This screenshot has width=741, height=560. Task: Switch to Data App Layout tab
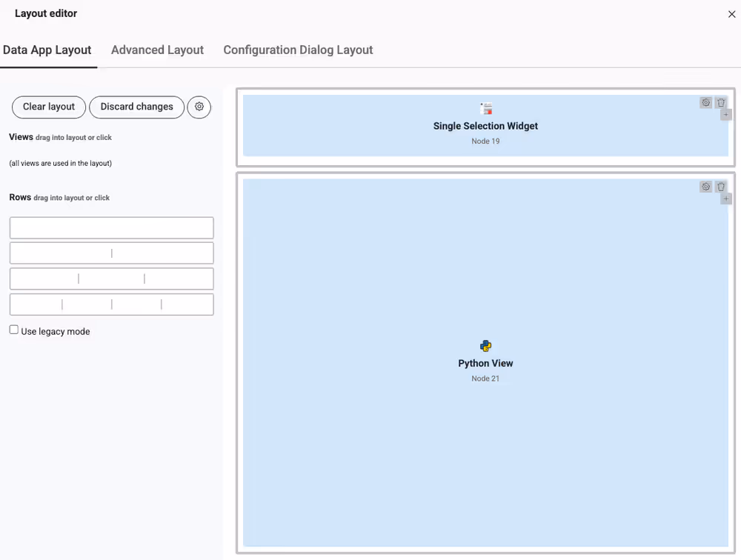click(47, 50)
